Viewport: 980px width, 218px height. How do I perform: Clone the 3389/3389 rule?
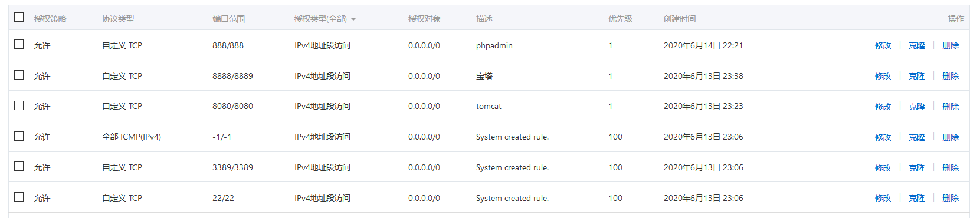pos(916,168)
